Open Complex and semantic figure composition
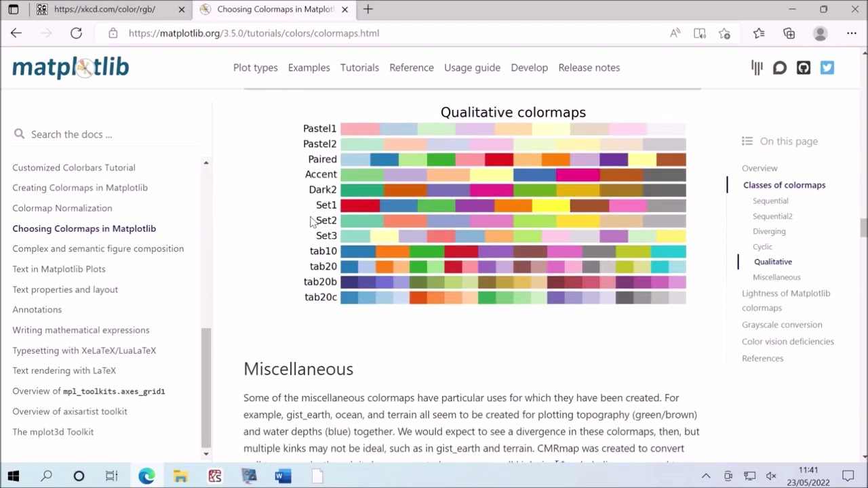Viewport: 868px width, 488px height. pyautogui.click(x=98, y=249)
